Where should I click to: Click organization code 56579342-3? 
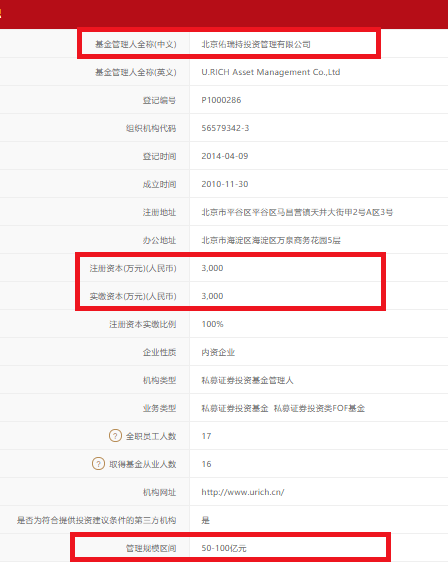(x=225, y=128)
